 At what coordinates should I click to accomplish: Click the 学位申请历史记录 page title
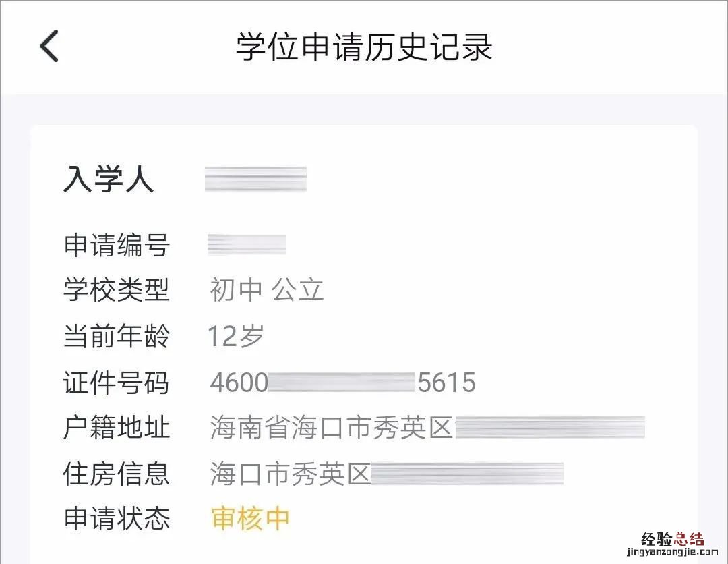click(x=364, y=47)
